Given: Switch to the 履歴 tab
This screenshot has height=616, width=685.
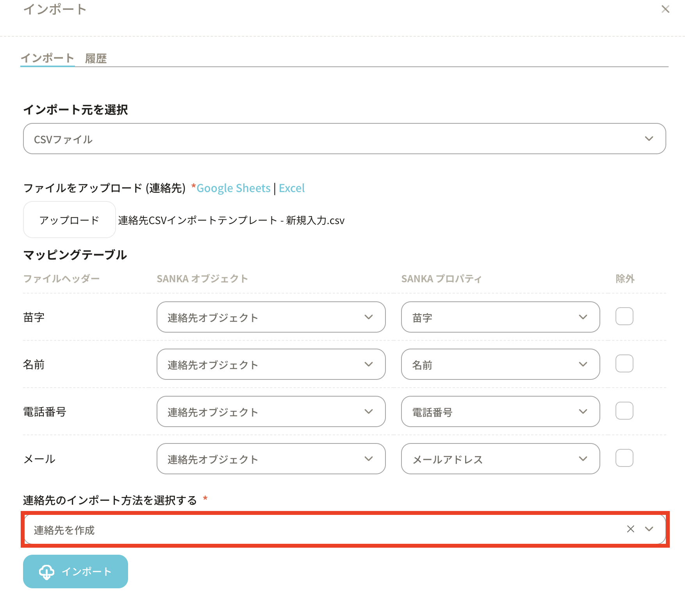Looking at the screenshot, I should click(x=96, y=59).
